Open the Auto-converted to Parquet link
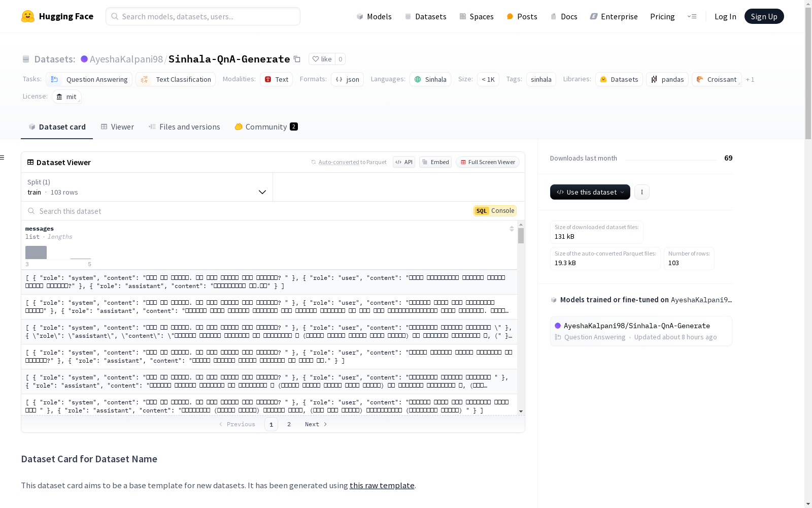The width and height of the screenshot is (812, 508). tap(352, 162)
